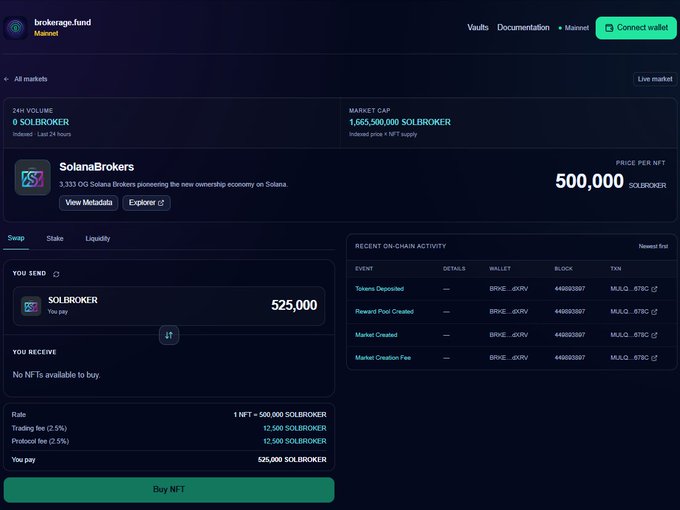
Task: Click the brokerage.fund site title
Action: (x=62, y=23)
